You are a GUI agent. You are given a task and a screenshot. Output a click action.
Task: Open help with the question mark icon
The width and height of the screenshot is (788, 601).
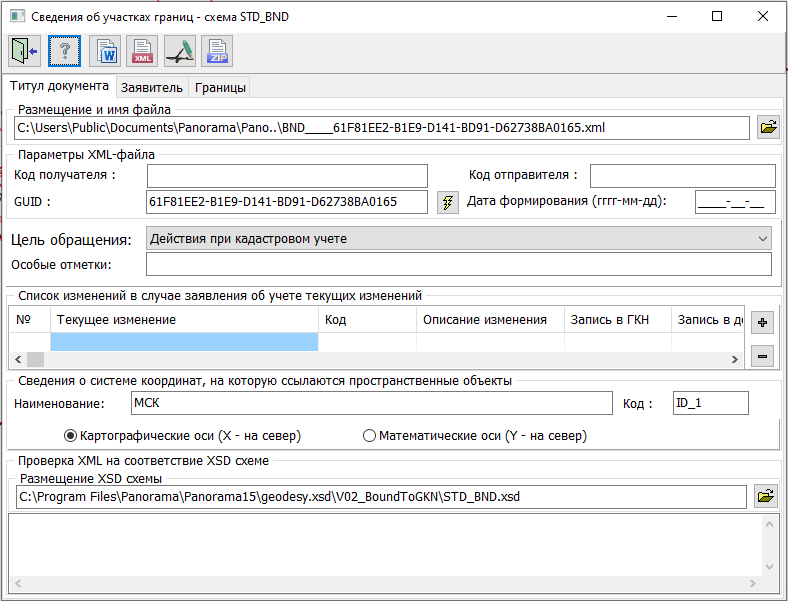click(63, 50)
